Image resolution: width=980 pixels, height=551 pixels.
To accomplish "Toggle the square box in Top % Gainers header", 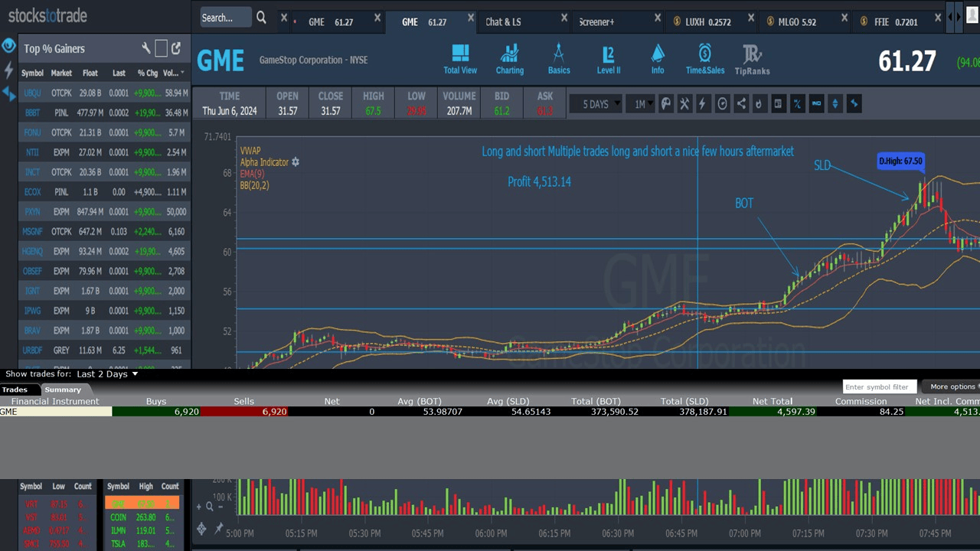I will click(x=161, y=48).
